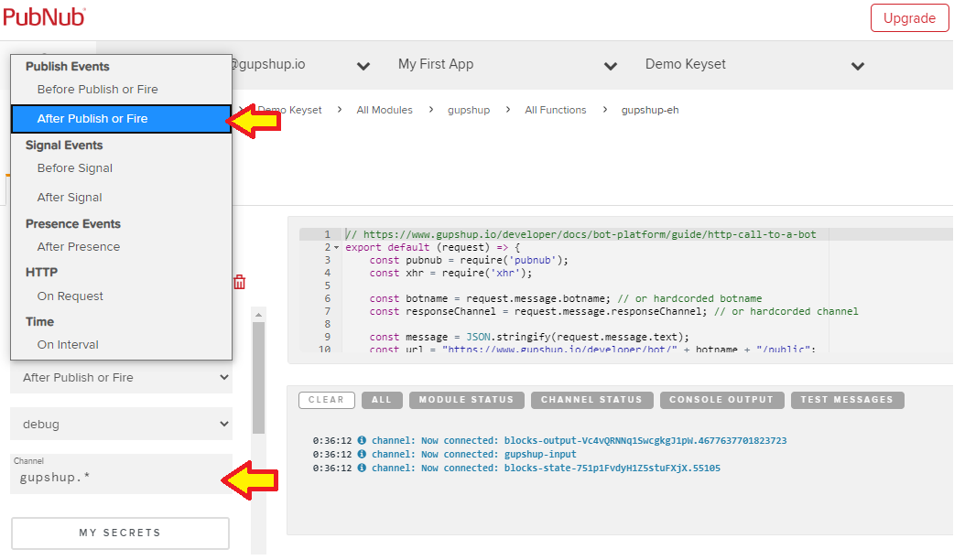Click the blocks-state channel log text

click(546, 468)
